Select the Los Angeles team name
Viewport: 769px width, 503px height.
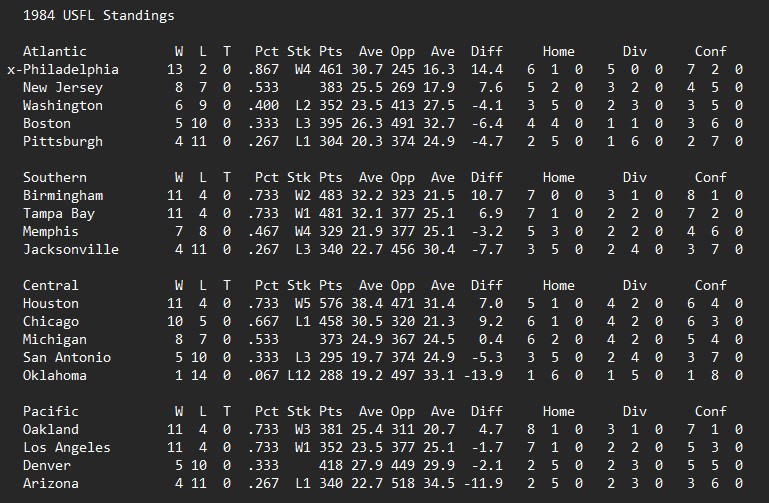click(66, 447)
